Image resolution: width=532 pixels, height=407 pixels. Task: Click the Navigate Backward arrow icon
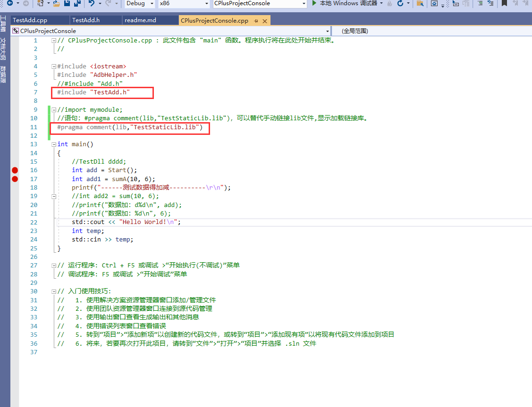tap(10, 3)
